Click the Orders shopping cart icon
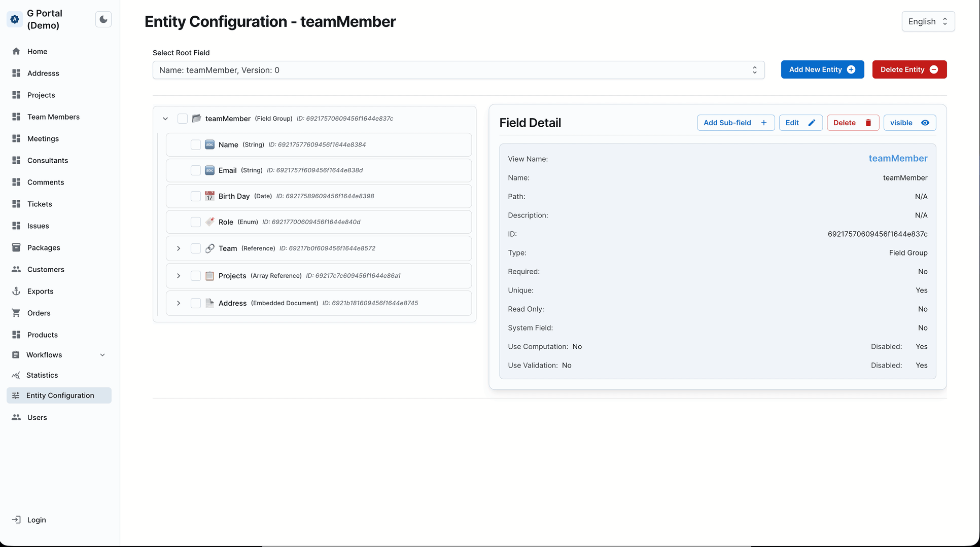 (16, 313)
